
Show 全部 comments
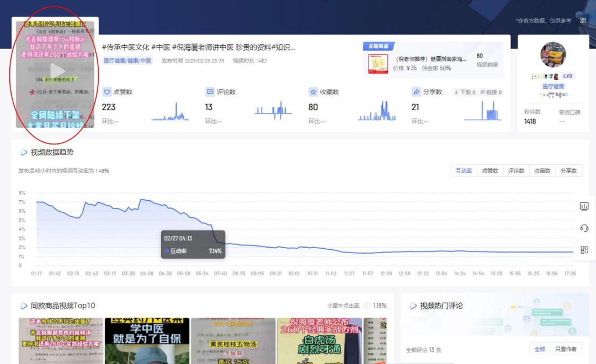(x=540, y=349)
